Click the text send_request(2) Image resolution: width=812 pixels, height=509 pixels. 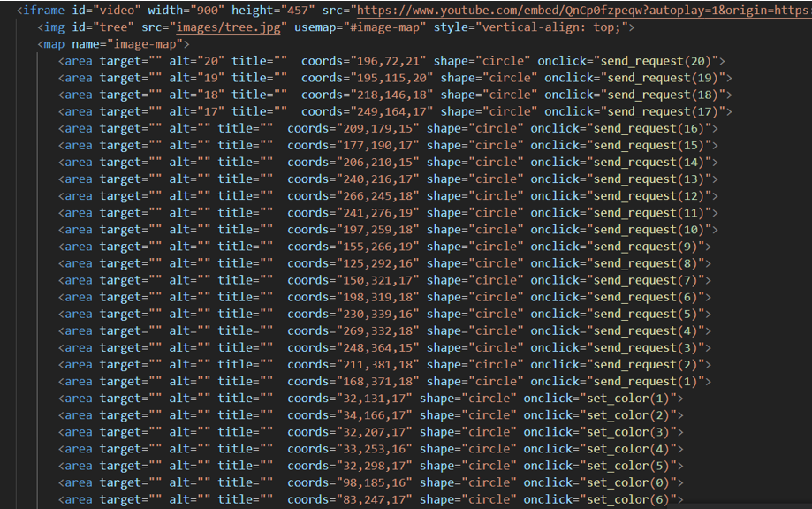[x=646, y=365]
